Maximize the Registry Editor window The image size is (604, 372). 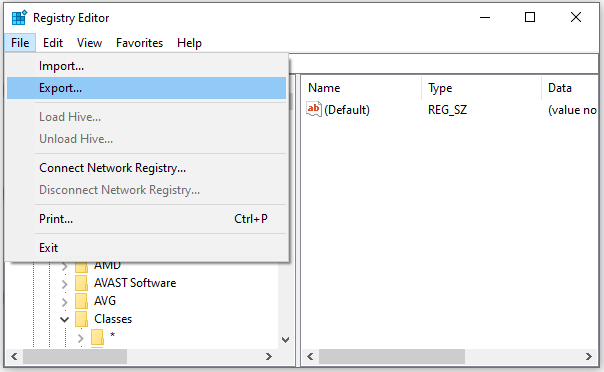530,17
